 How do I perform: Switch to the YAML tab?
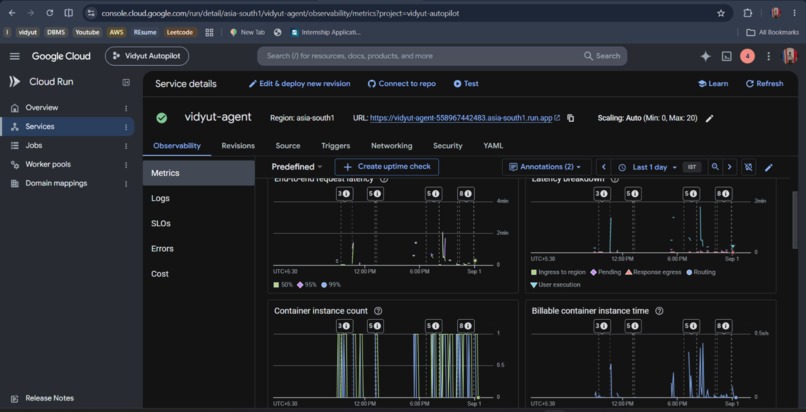[493, 145]
